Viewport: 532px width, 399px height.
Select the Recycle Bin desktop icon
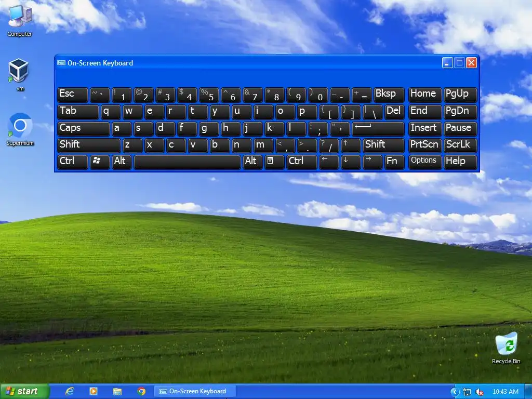pos(506,348)
